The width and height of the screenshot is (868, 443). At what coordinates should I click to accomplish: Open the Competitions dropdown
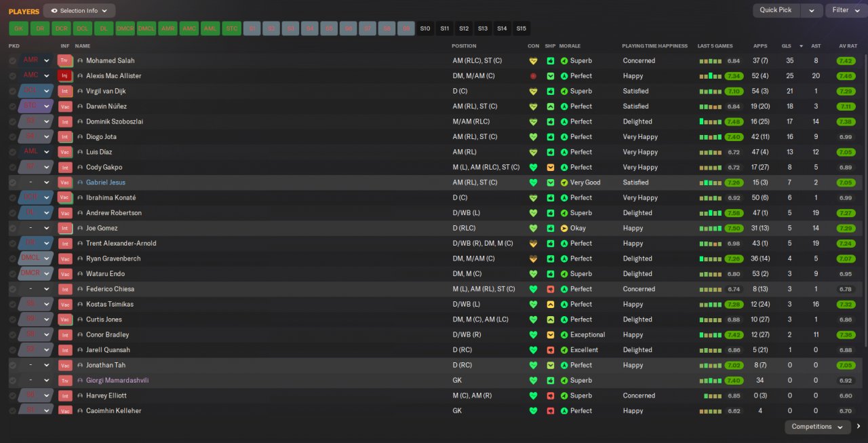click(x=818, y=427)
